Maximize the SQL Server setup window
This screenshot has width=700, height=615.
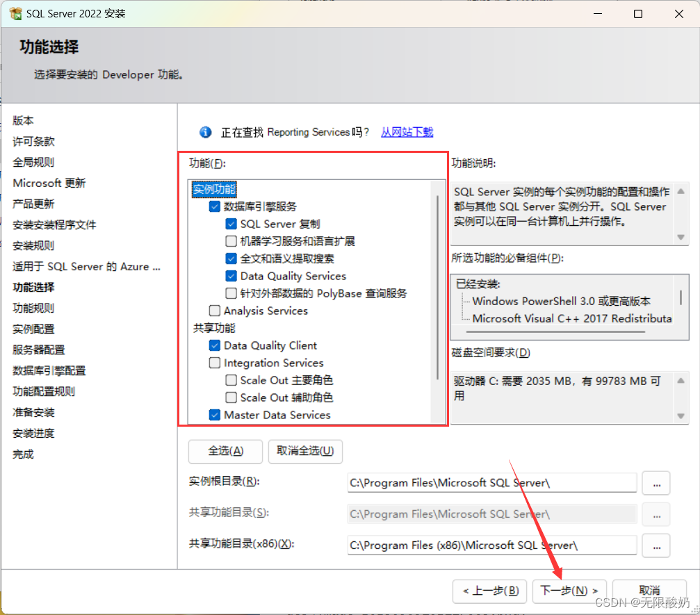(638, 14)
